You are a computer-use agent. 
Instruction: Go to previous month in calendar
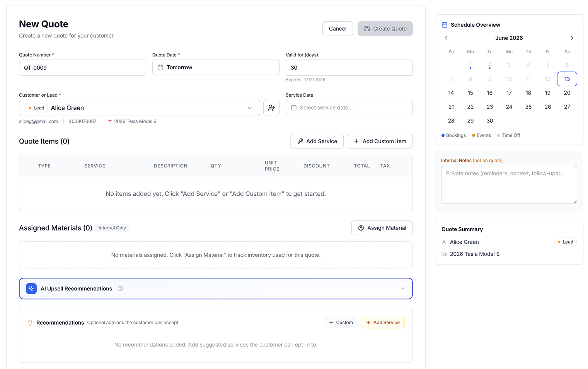tap(446, 38)
